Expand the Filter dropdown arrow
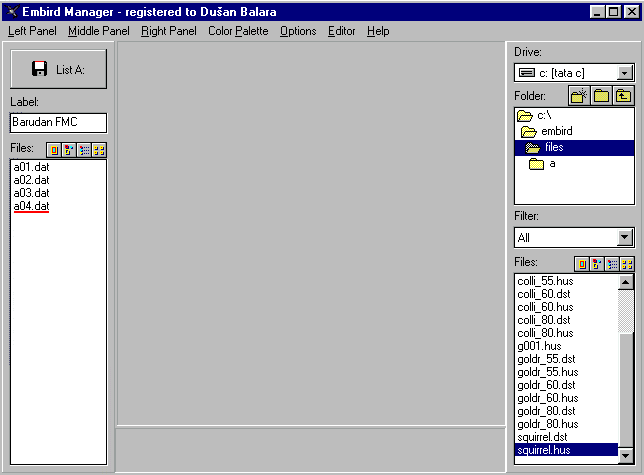Viewport: 644px width, 475px height. tap(625, 237)
